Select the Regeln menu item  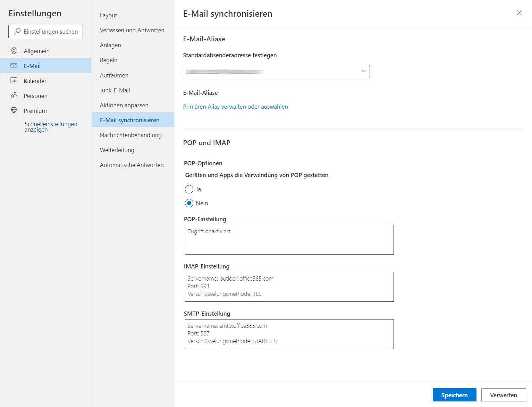click(x=109, y=60)
